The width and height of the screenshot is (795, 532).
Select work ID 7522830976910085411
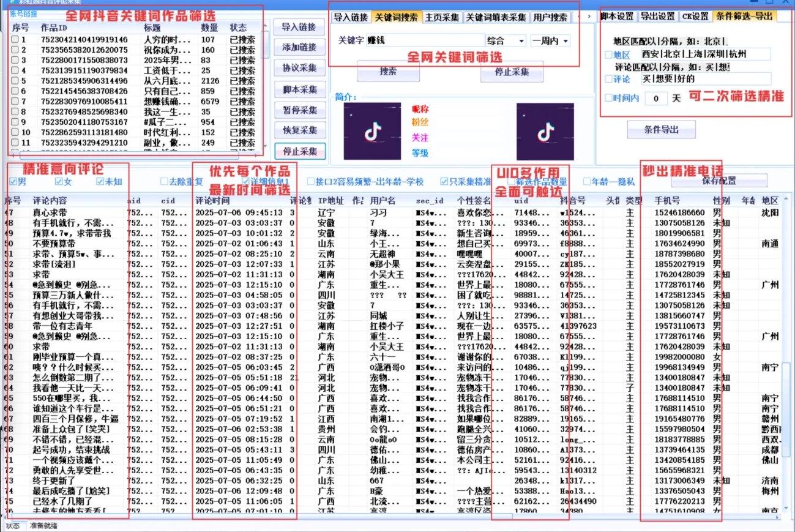[x=84, y=102]
